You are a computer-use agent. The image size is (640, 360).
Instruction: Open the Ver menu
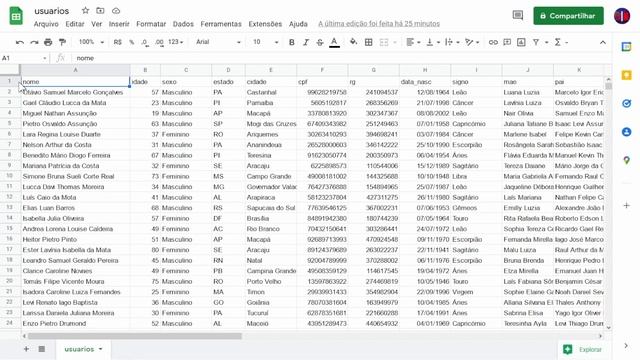97,24
